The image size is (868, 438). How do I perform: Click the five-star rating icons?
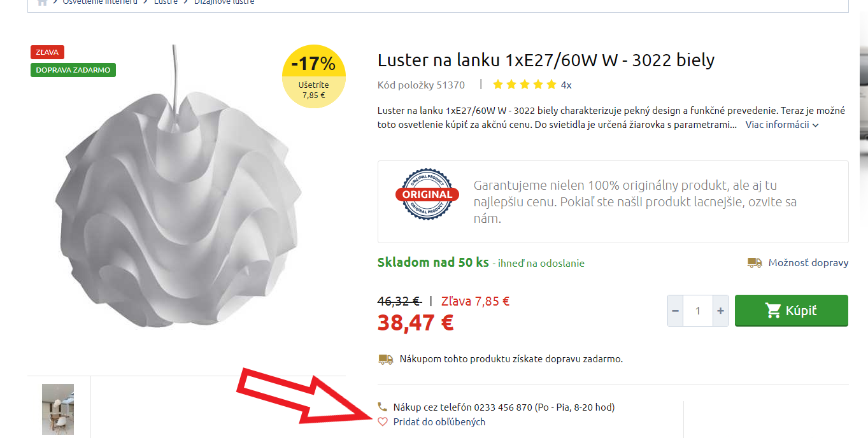(x=525, y=85)
